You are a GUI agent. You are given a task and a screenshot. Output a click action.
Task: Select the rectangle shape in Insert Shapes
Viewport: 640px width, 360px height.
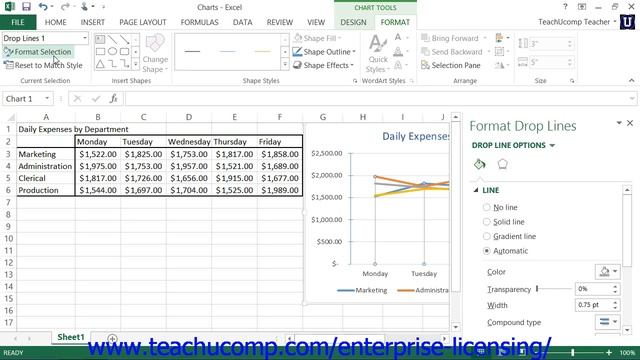coord(100,51)
